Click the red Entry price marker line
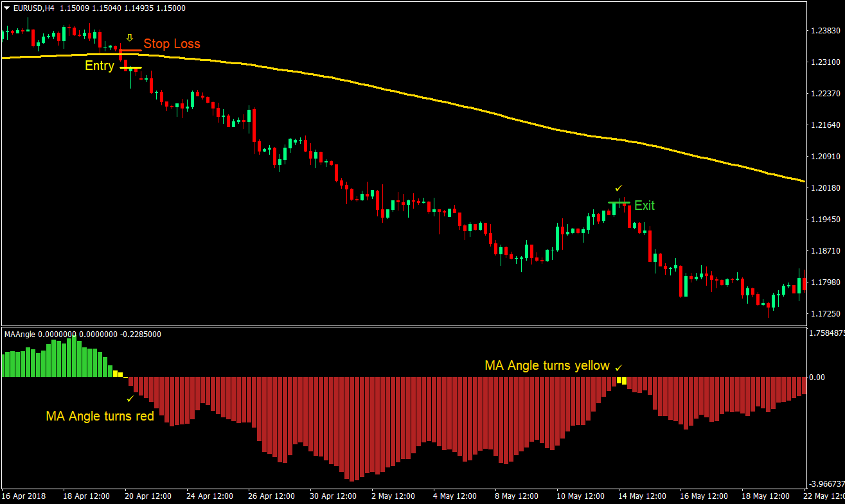 point(130,66)
